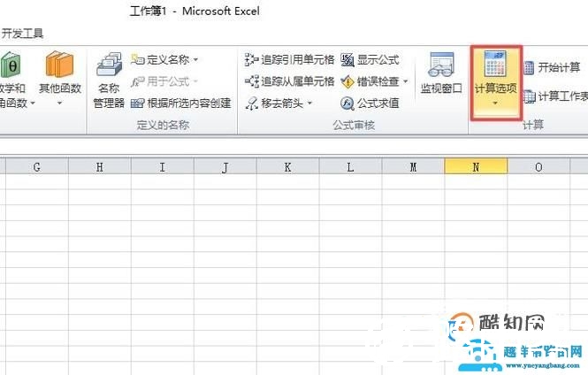The width and height of the screenshot is (588, 375).
Task: Expand the 移去箭头 dropdown arrow
Action: (309, 103)
